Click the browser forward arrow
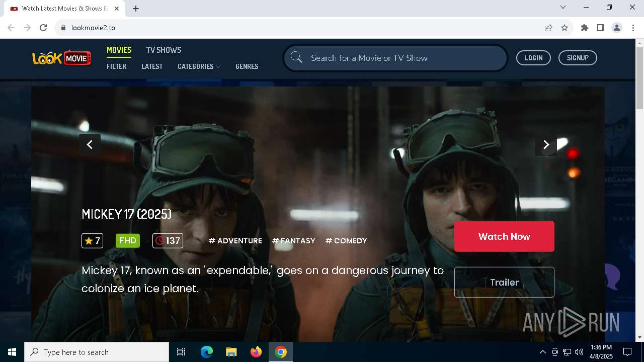644x362 pixels. 27,28
